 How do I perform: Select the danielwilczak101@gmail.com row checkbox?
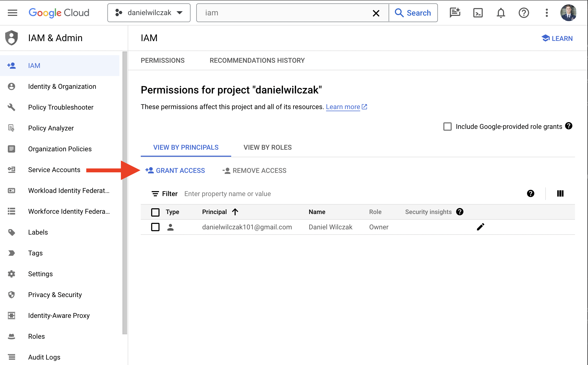(155, 227)
